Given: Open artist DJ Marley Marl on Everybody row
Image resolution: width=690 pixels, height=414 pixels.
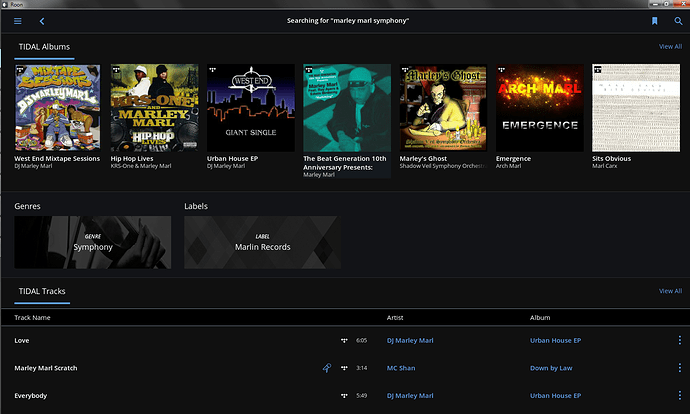Looking at the screenshot, I should (410, 396).
